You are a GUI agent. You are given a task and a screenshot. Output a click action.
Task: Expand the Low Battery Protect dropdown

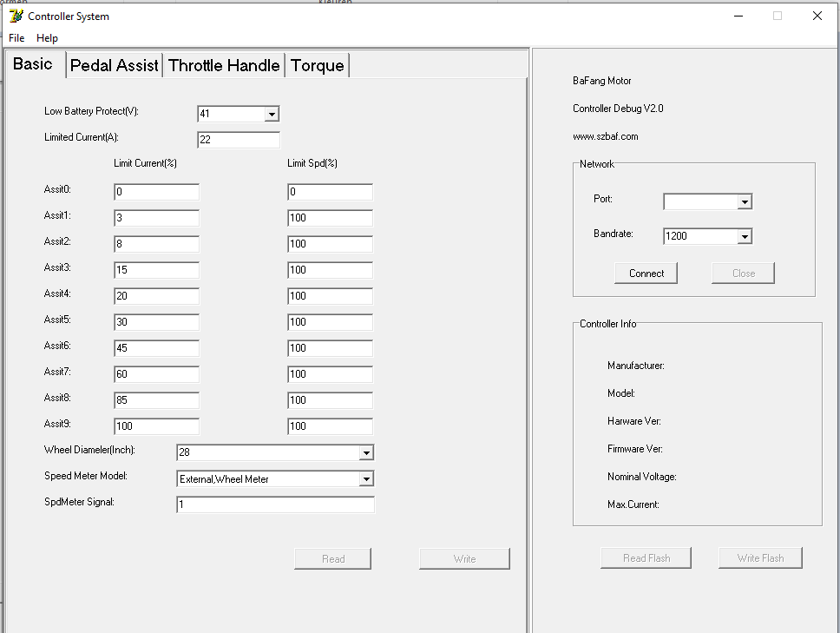(271, 114)
